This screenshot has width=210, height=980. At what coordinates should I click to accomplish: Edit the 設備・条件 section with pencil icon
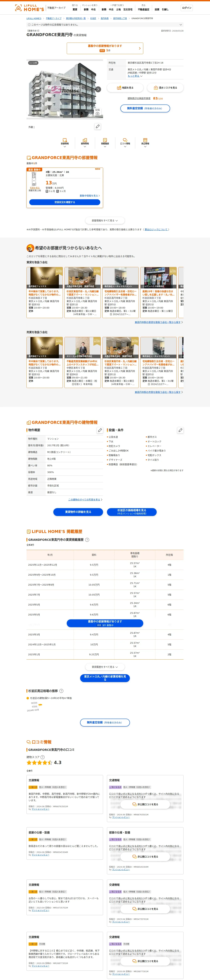180,430
